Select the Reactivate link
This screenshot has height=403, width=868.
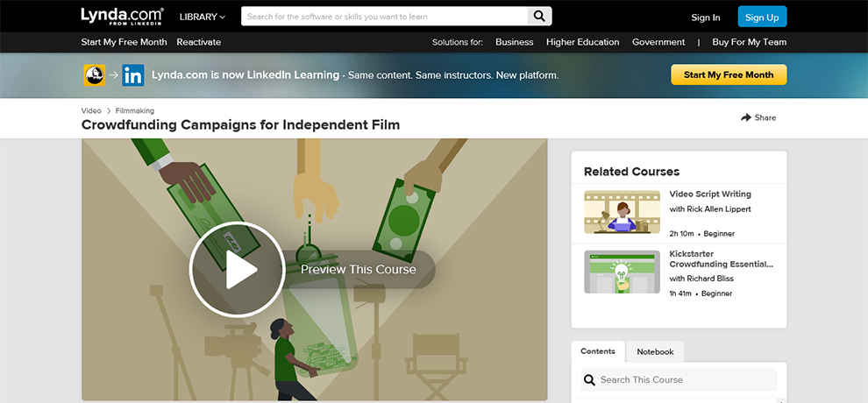tap(199, 42)
